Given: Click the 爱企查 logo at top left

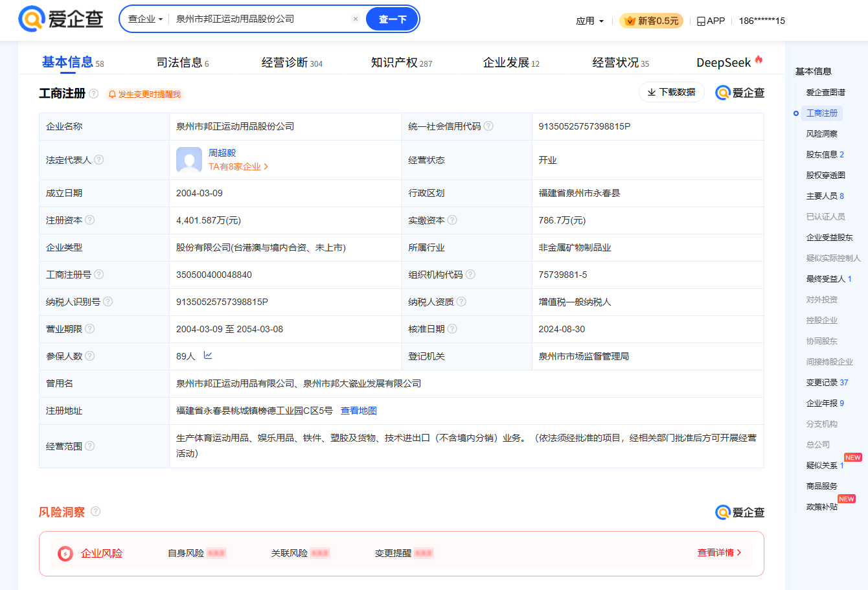Looking at the screenshot, I should (x=61, y=19).
